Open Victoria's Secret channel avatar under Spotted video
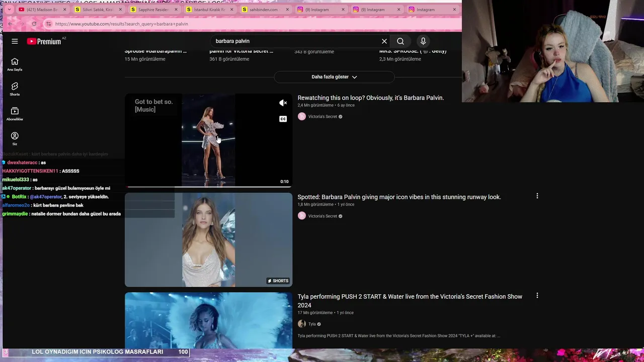Image resolution: width=644 pixels, height=362 pixels. coord(302,216)
